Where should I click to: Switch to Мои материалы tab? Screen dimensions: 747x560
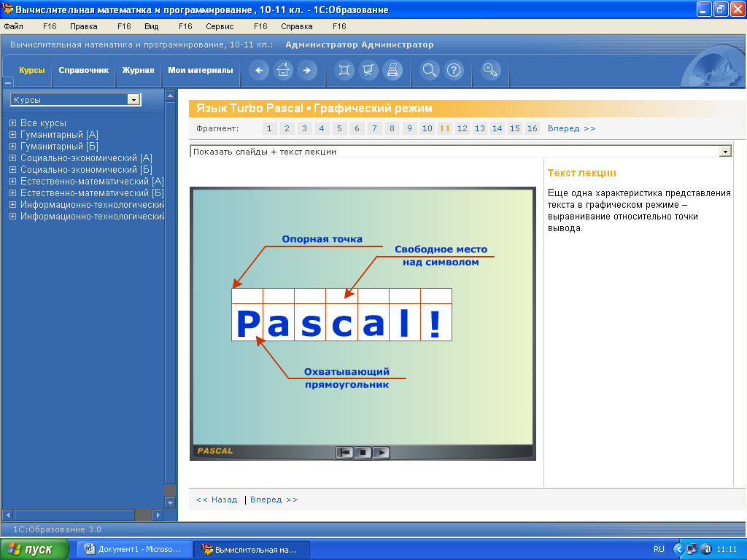click(x=201, y=70)
